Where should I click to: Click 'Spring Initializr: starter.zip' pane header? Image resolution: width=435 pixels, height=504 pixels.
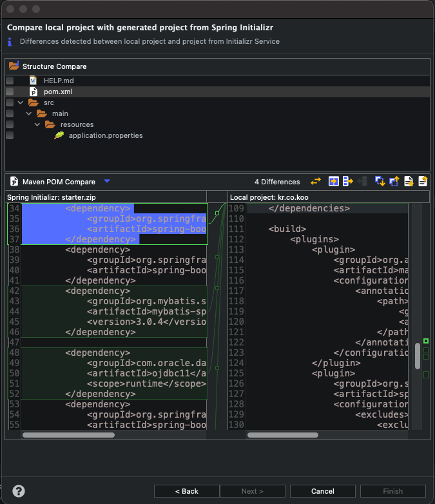click(52, 197)
